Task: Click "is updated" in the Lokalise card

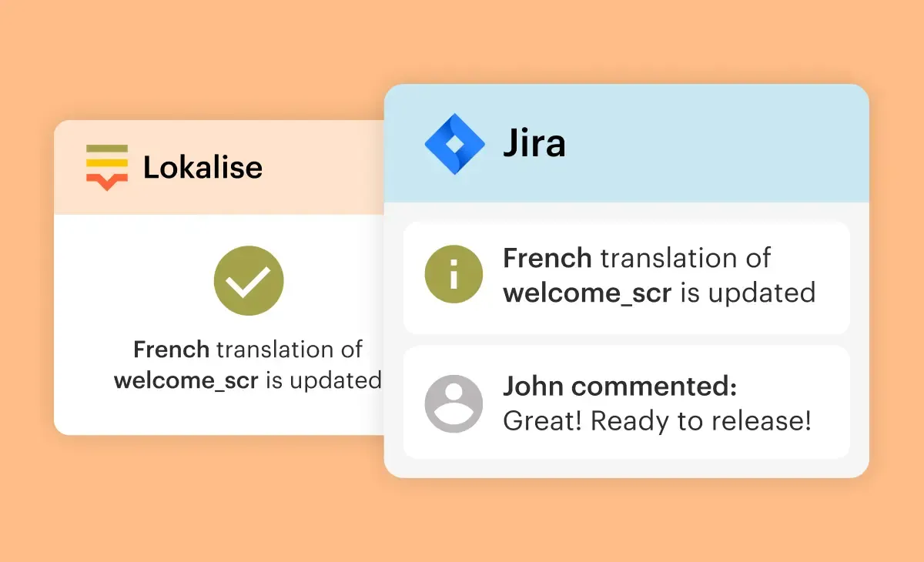Action: click(x=323, y=380)
